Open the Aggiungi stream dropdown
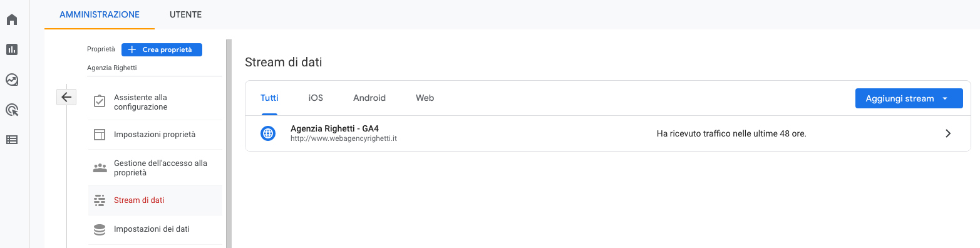The width and height of the screenshot is (980, 248). (909, 98)
